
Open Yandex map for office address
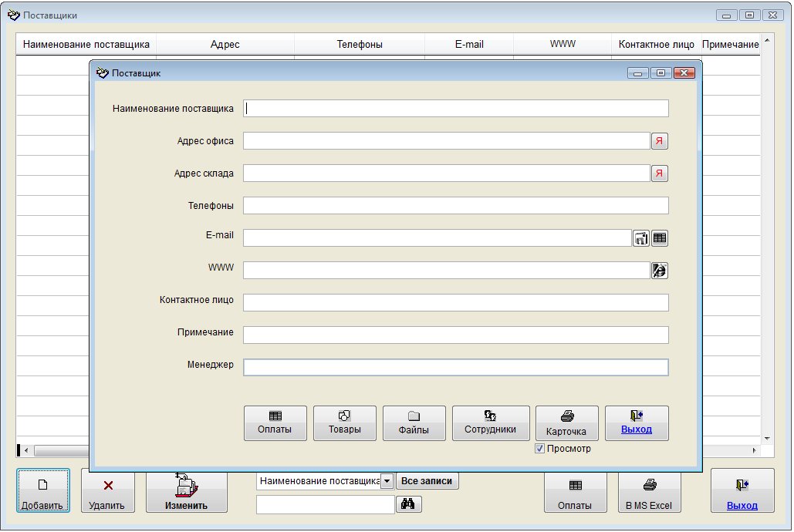click(x=659, y=141)
